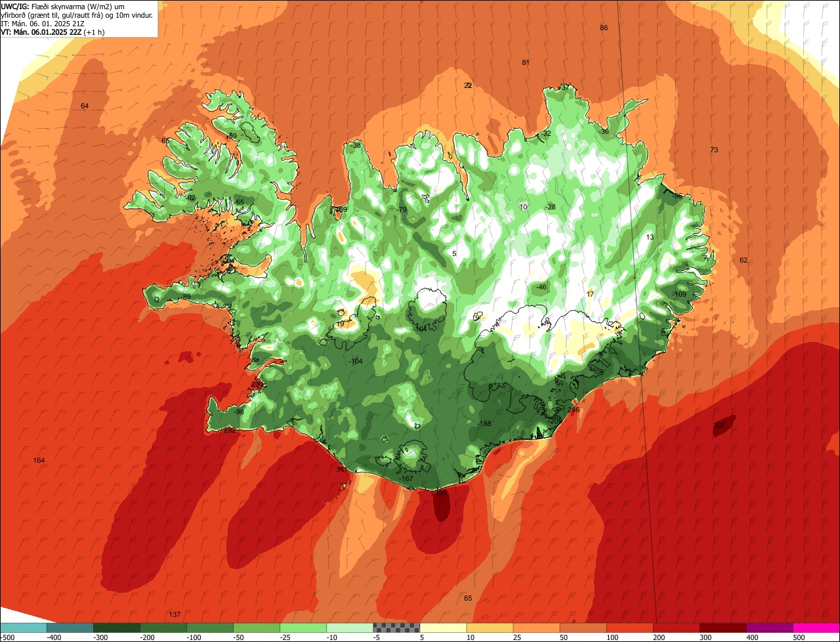840x642 pixels.
Task: Choose the 25 to 50 orange legend swatch
Action: pyautogui.click(x=536, y=628)
